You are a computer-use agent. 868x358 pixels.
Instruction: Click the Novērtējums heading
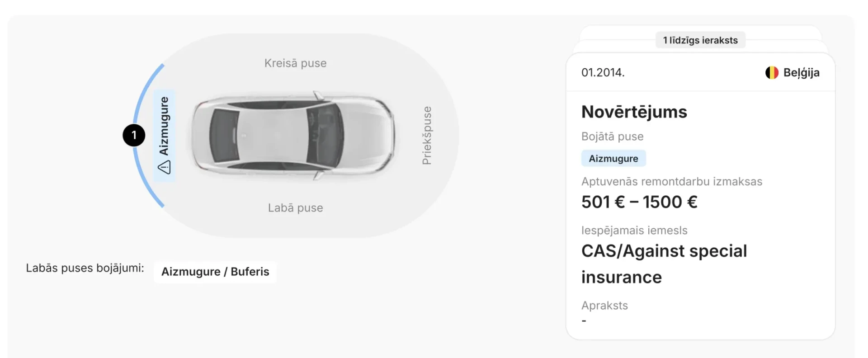click(634, 112)
